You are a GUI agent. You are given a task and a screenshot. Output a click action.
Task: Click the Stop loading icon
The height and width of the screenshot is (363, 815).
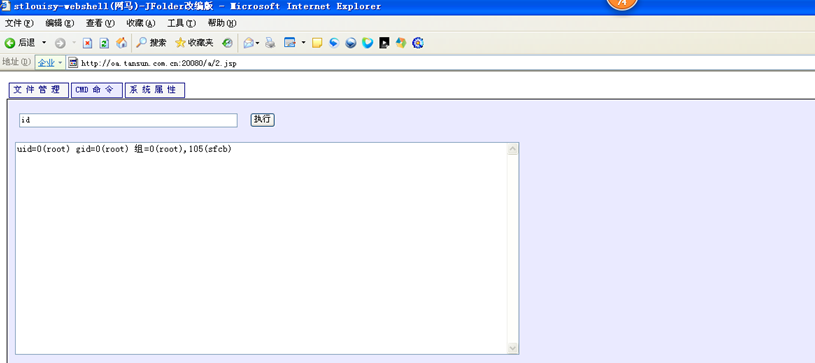coord(87,43)
